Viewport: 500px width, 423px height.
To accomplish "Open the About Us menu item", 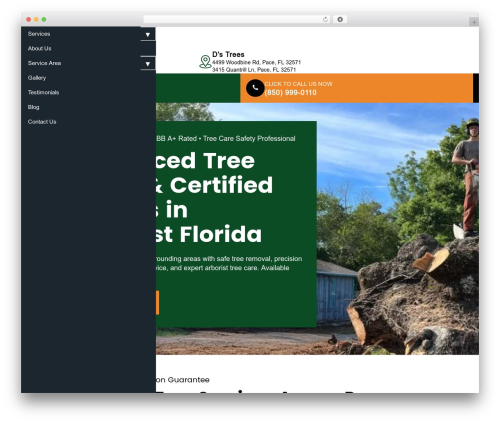I will tap(40, 49).
